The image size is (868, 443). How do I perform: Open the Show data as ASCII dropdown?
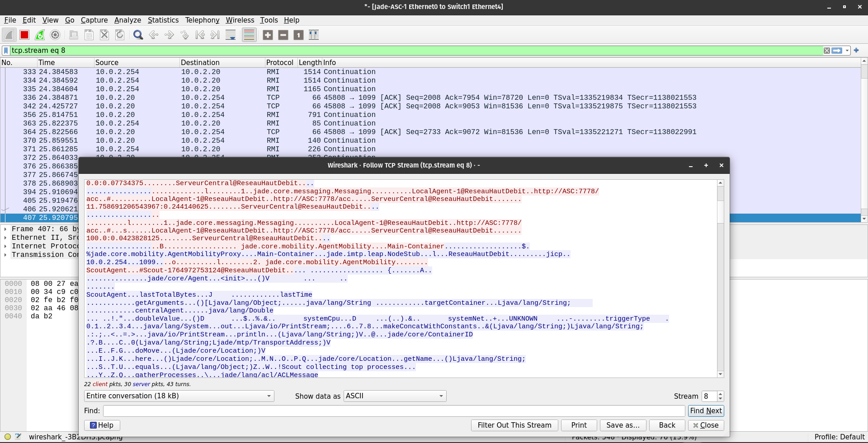click(x=395, y=396)
